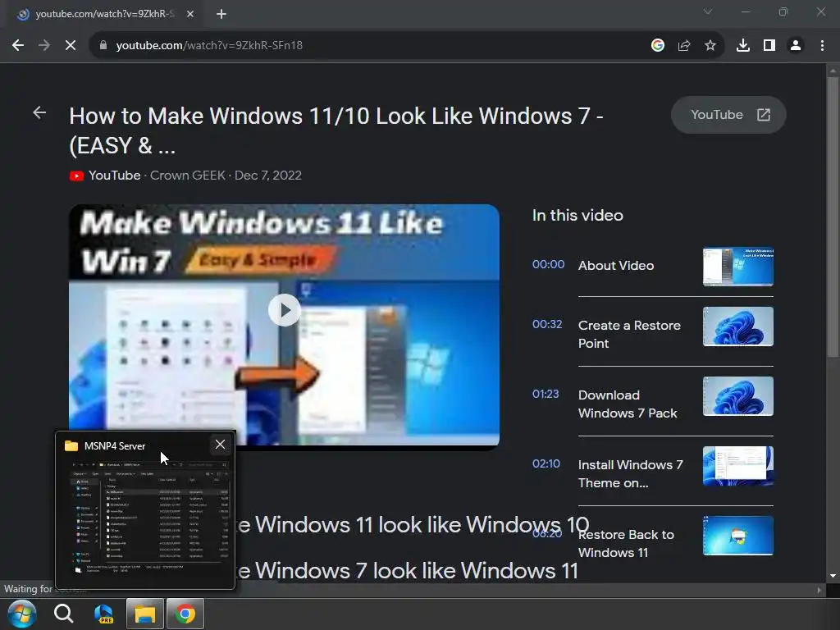Open the Chrome profile icon
Viewport: 840px width, 630px height.
(x=796, y=46)
